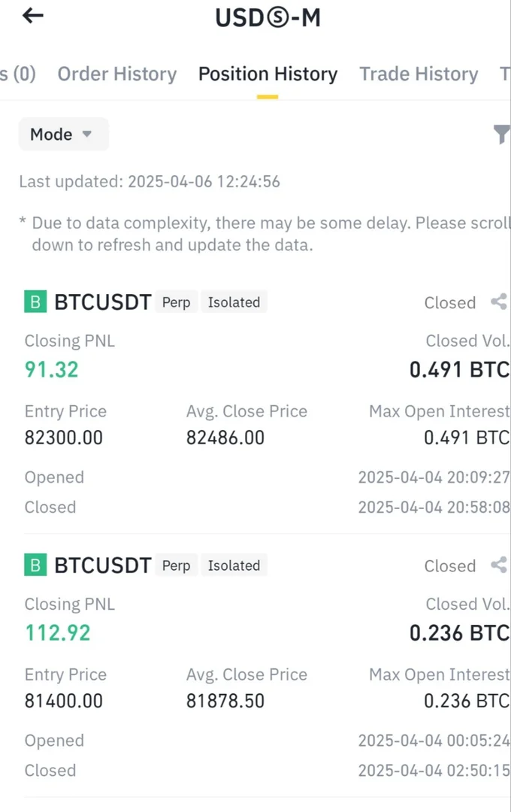
Task: Open the first BTCUSDT position title
Action: click(103, 302)
